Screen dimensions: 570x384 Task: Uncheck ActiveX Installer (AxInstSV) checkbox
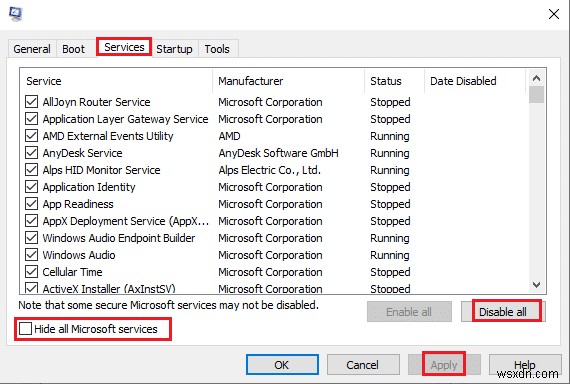[x=32, y=288]
